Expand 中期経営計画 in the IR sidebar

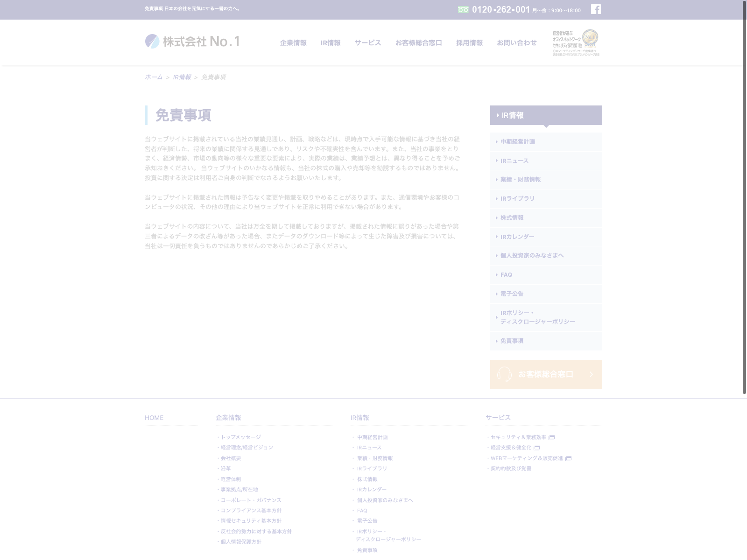point(518,142)
